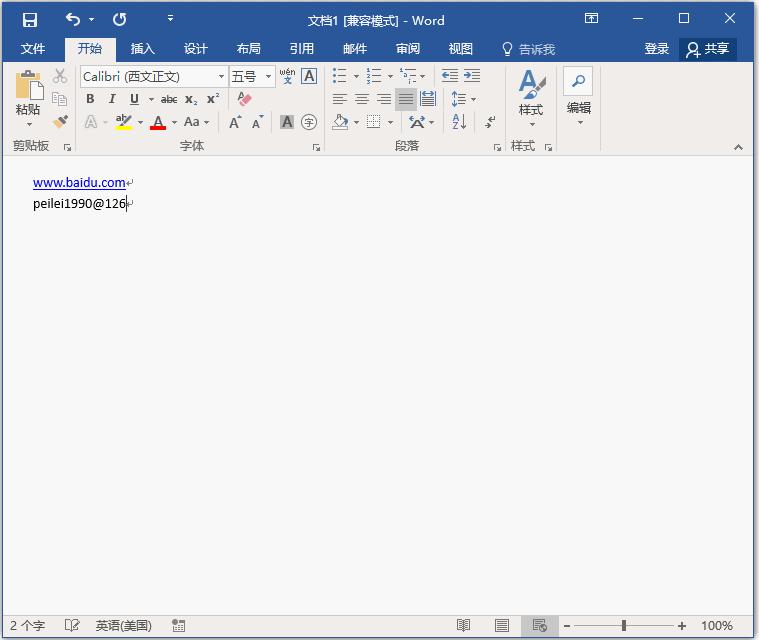Switch to the 视图 tab

tap(460, 49)
